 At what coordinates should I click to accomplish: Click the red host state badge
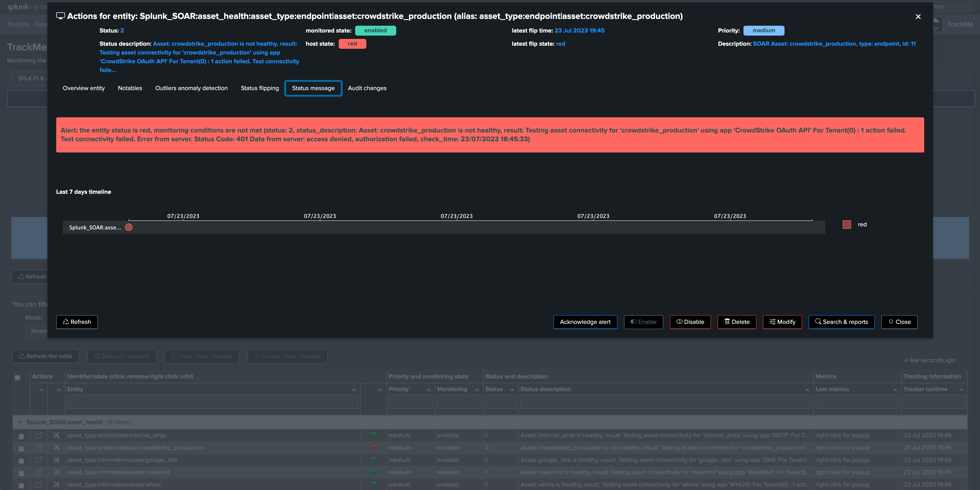pyautogui.click(x=352, y=44)
